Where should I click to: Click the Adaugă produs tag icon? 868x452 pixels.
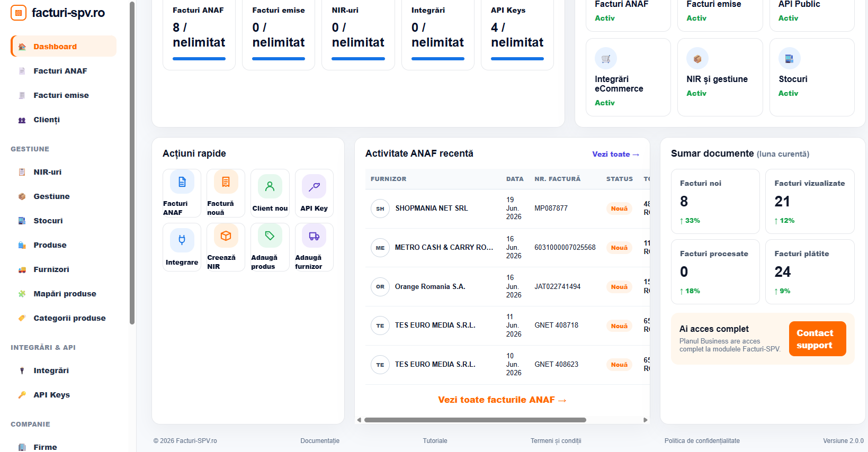click(270, 236)
